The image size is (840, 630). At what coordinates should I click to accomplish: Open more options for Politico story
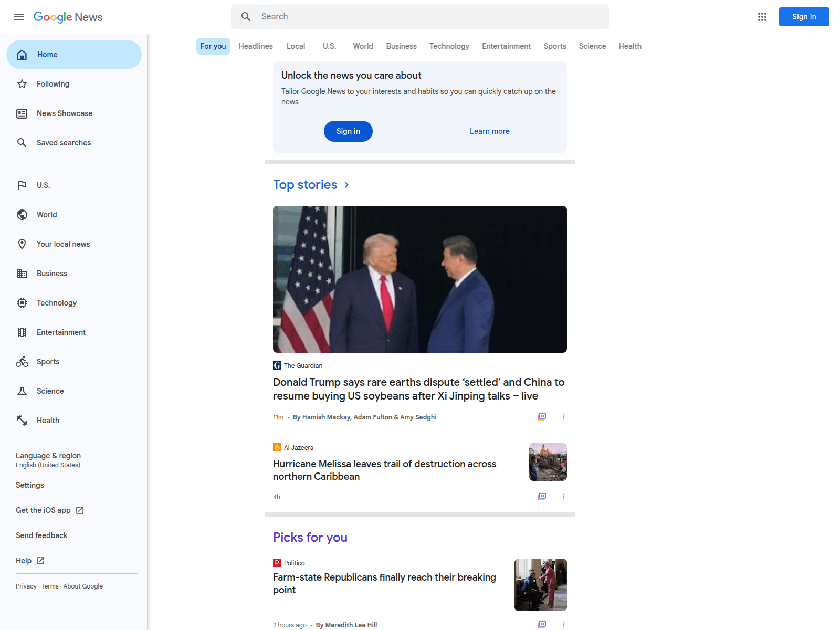click(x=564, y=625)
